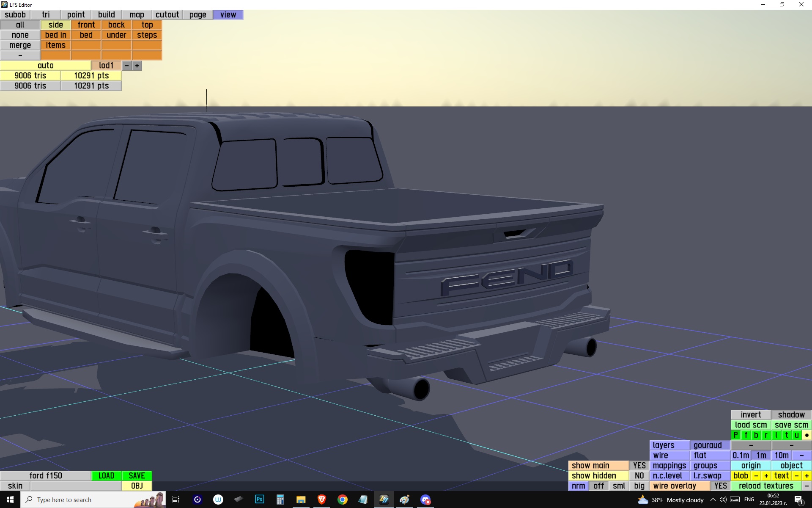This screenshot has width=812, height=508.
Task: Switch to the cutout tab
Action: tap(167, 15)
